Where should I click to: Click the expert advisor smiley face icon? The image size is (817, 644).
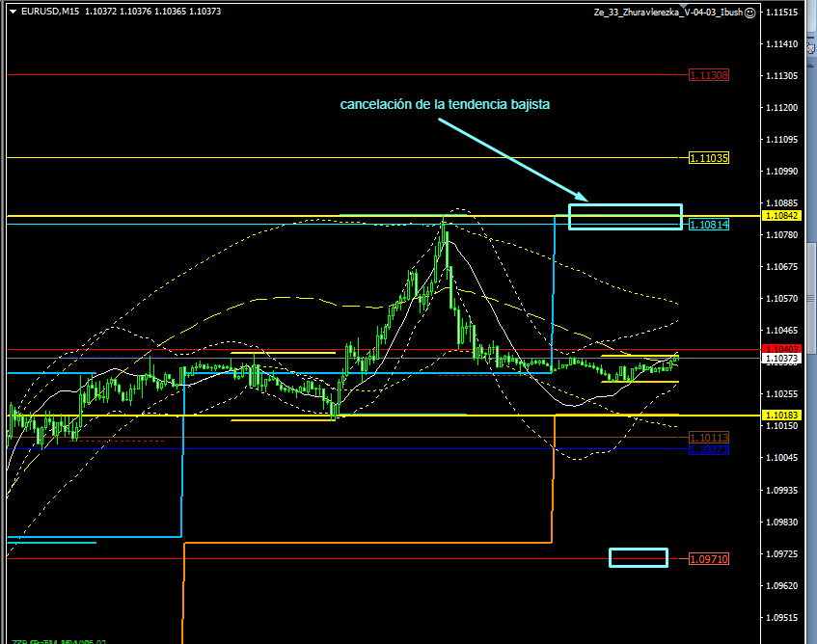tap(749, 13)
